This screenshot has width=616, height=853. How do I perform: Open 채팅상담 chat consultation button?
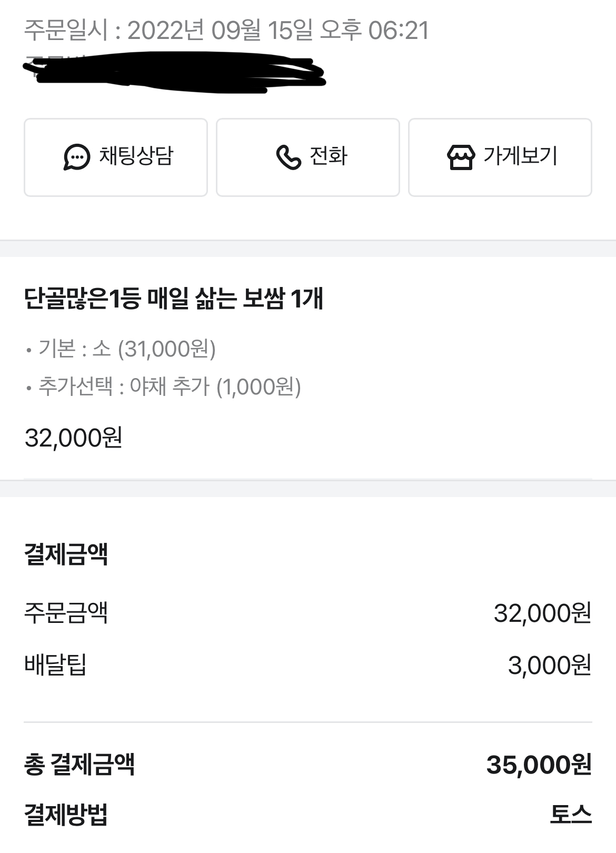(116, 157)
